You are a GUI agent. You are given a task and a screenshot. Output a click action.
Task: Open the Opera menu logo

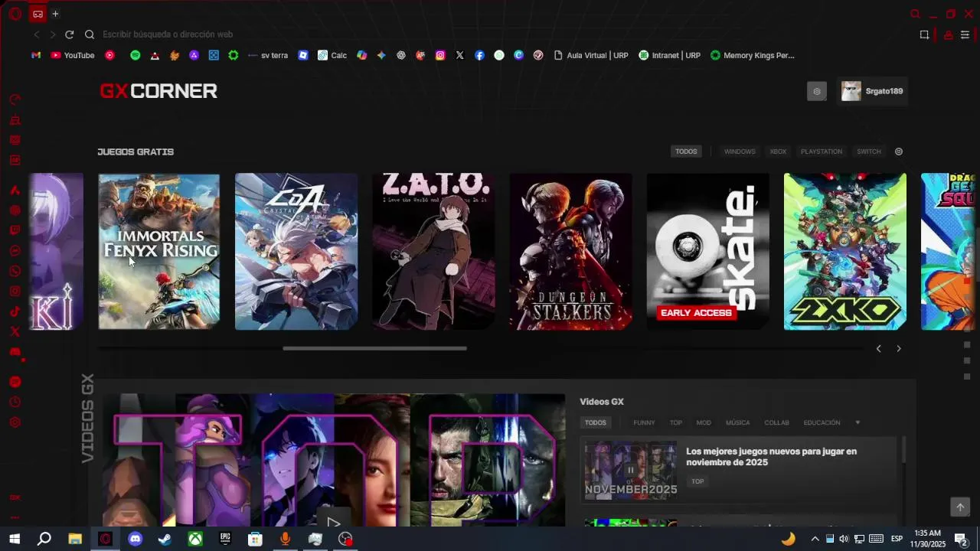coord(15,14)
